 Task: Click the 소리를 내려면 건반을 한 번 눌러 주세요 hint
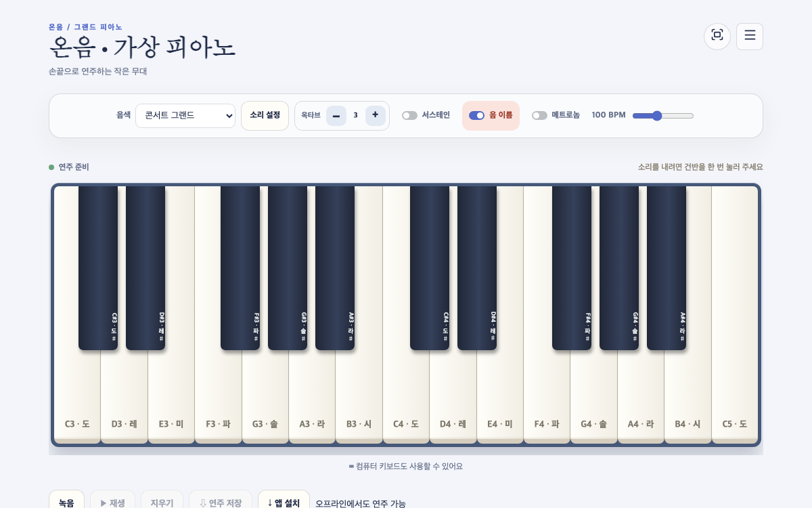coord(700,167)
